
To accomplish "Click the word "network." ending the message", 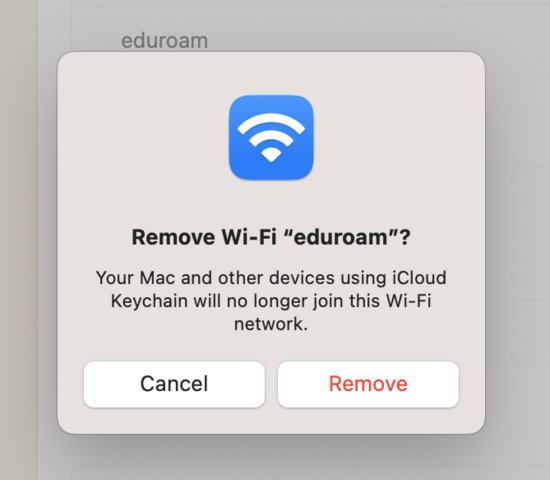I will (271, 324).
